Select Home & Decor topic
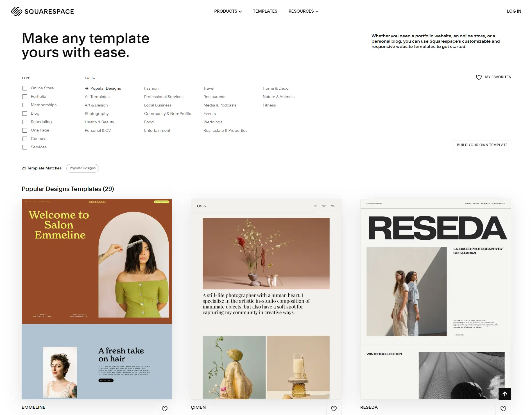The width and height of the screenshot is (532, 415). point(276,88)
